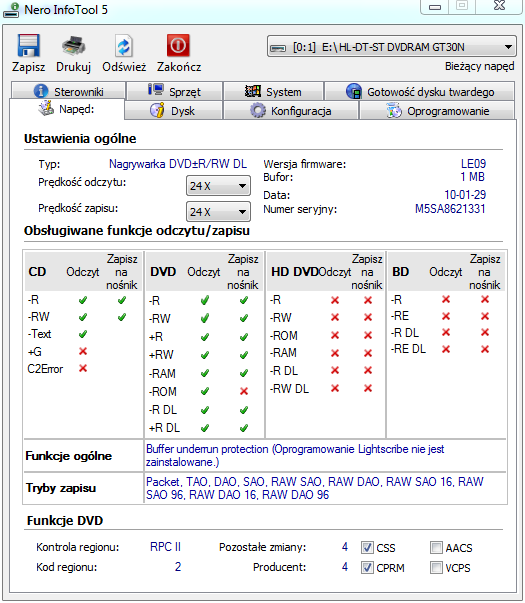Click red cross for DVD -ROM Zapisz
The height and width of the screenshot is (603, 525).
tap(243, 391)
